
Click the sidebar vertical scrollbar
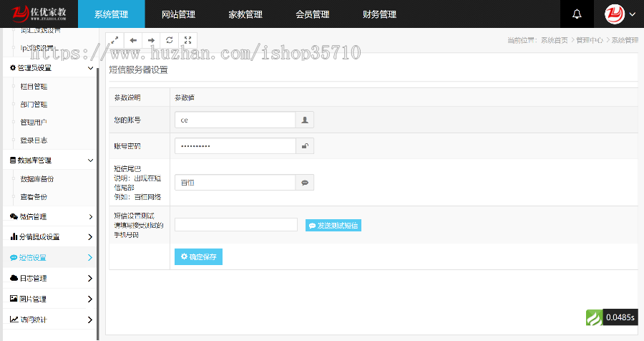98,203
